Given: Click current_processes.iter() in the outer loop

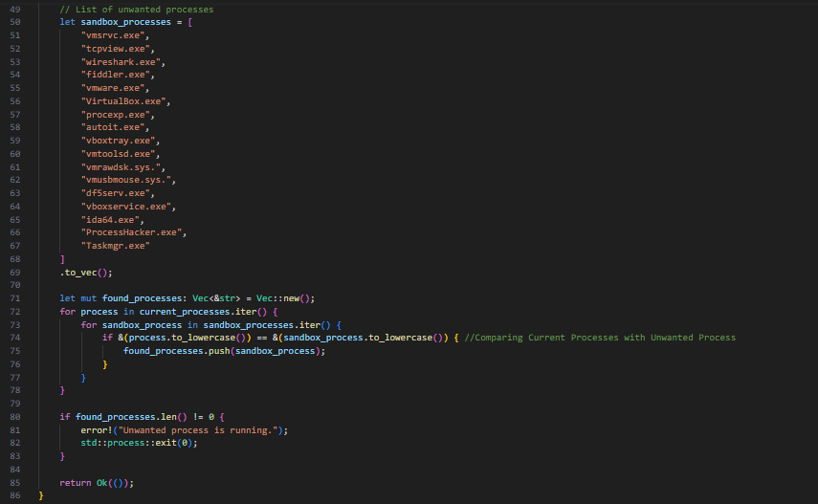Looking at the screenshot, I should (203, 312).
